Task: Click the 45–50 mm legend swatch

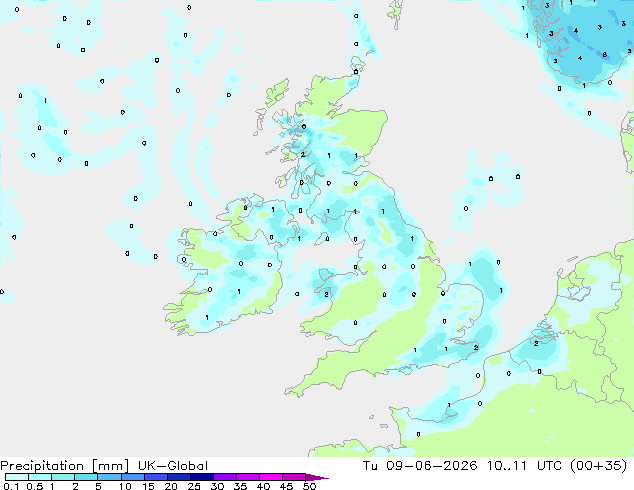Action: pos(294,477)
